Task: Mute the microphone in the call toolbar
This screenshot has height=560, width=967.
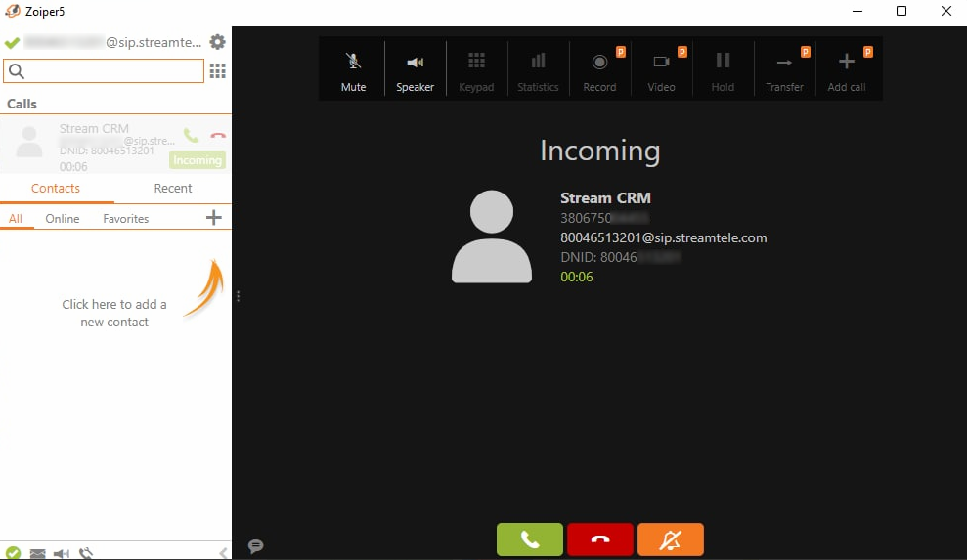Action: [x=353, y=71]
